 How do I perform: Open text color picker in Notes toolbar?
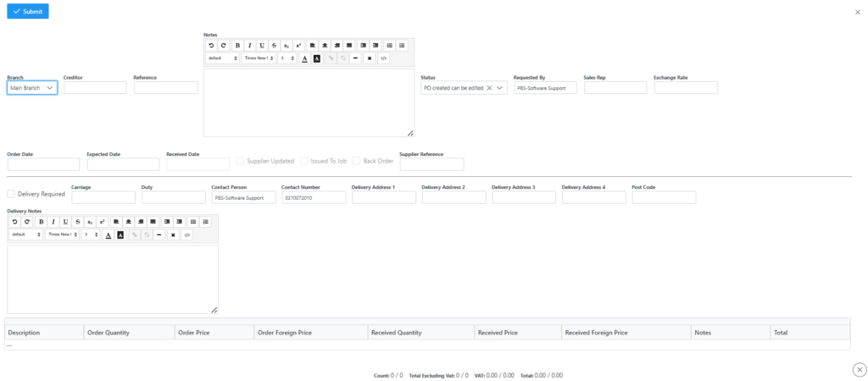pyautogui.click(x=304, y=58)
